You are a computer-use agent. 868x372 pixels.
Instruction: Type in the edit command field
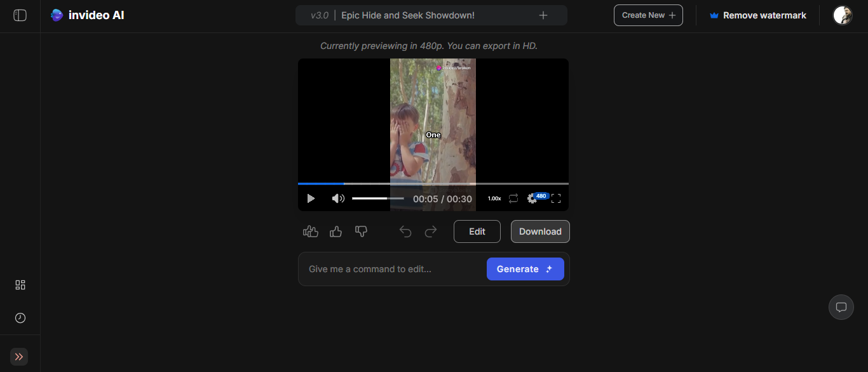(x=388, y=268)
